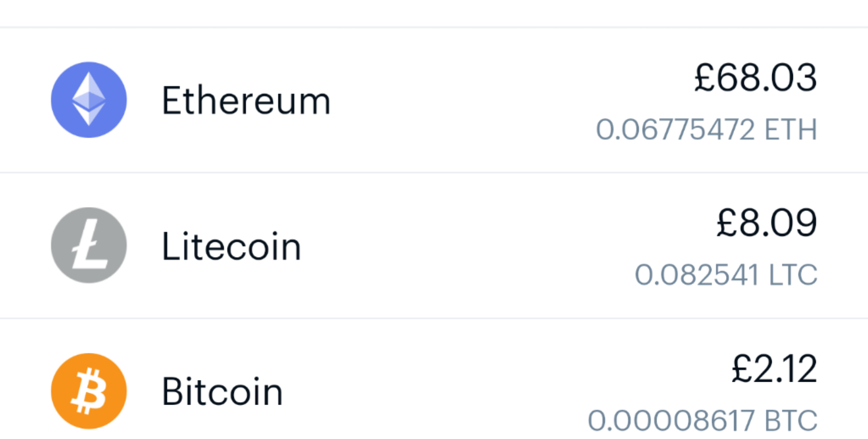Click the LTC ticker symbol
The height and width of the screenshot is (439, 868).
click(793, 275)
